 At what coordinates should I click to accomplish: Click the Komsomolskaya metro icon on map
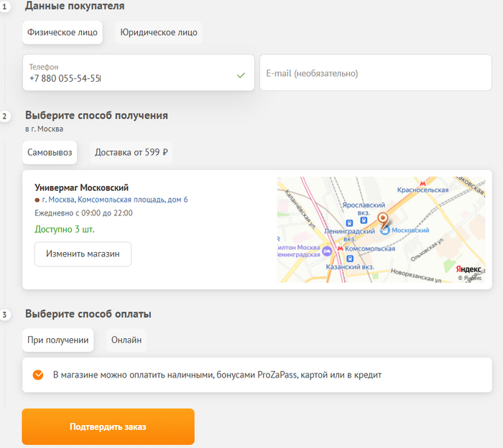pos(341,248)
